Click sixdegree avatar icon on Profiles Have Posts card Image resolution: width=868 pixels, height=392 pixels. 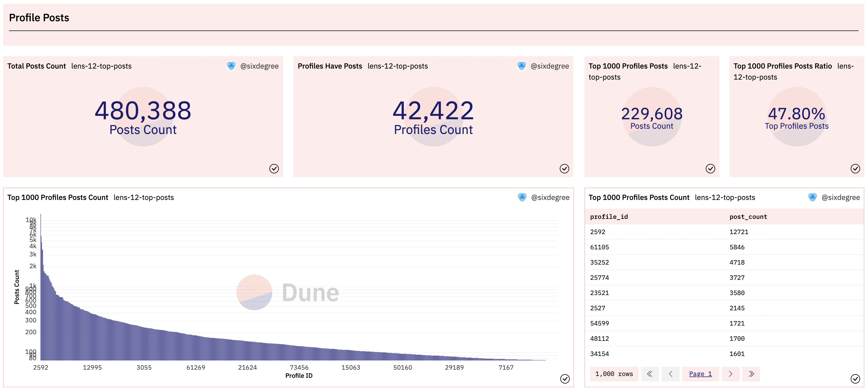[521, 66]
